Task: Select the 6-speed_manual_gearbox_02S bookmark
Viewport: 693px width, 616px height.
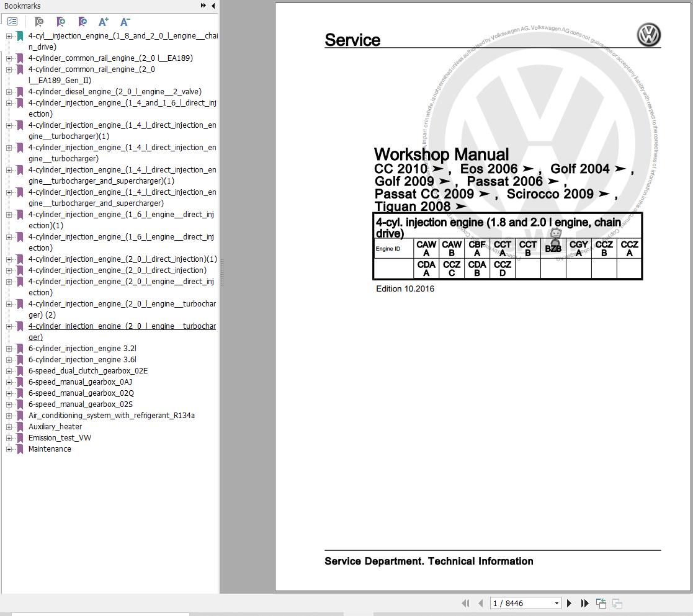Action: pos(81,404)
